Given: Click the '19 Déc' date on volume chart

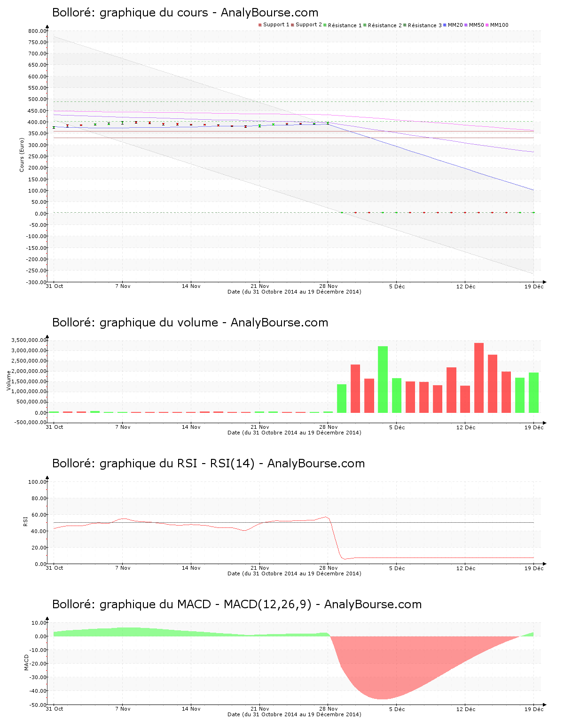Looking at the screenshot, I should (534, 427).
